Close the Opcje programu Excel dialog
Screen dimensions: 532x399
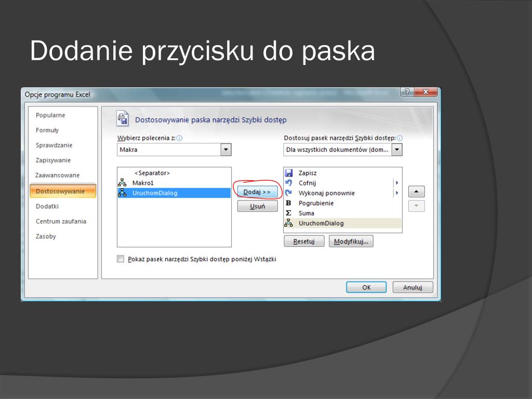click(x=425, y=91)
